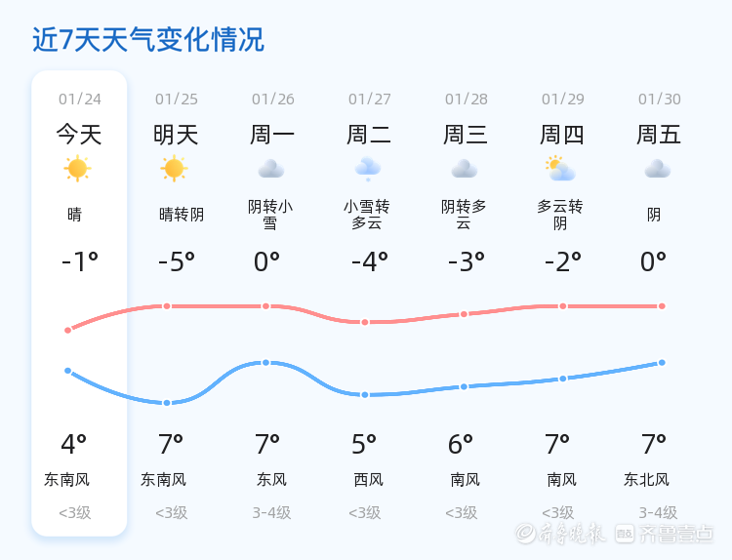The image size is (732, 560).
Task: Click the light snow icon under 周二
Action: pyautogui.click(x=368, y=169)
